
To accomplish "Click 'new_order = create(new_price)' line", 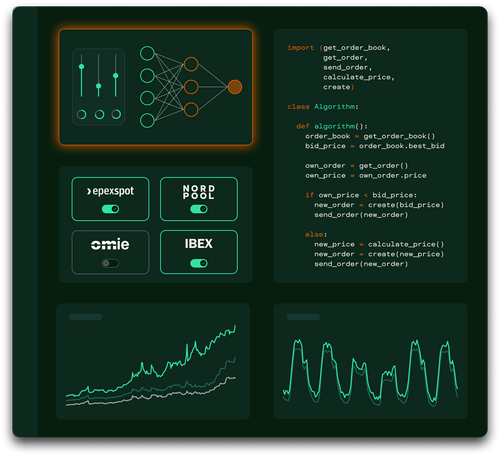I will (x=379, y=254).
